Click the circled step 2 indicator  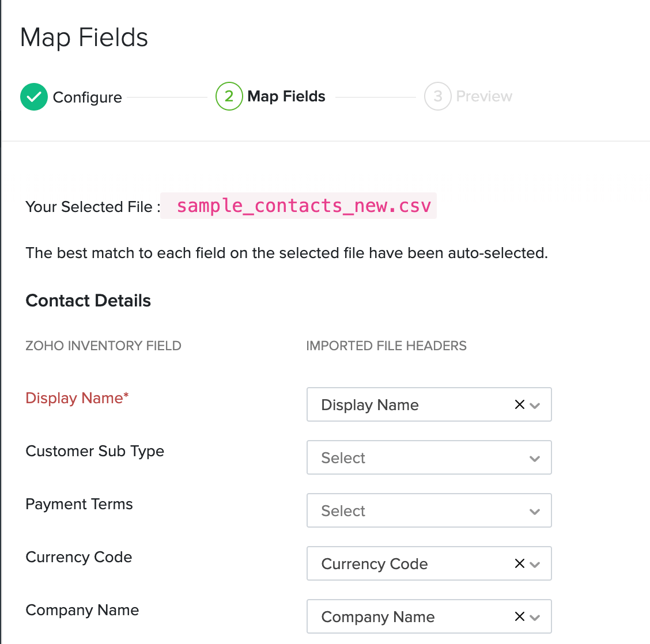pos(229,96)
